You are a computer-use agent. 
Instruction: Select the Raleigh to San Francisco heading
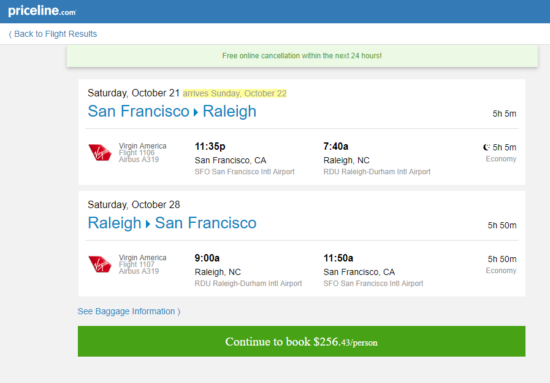pyautogui.click(x=172, y=223)
